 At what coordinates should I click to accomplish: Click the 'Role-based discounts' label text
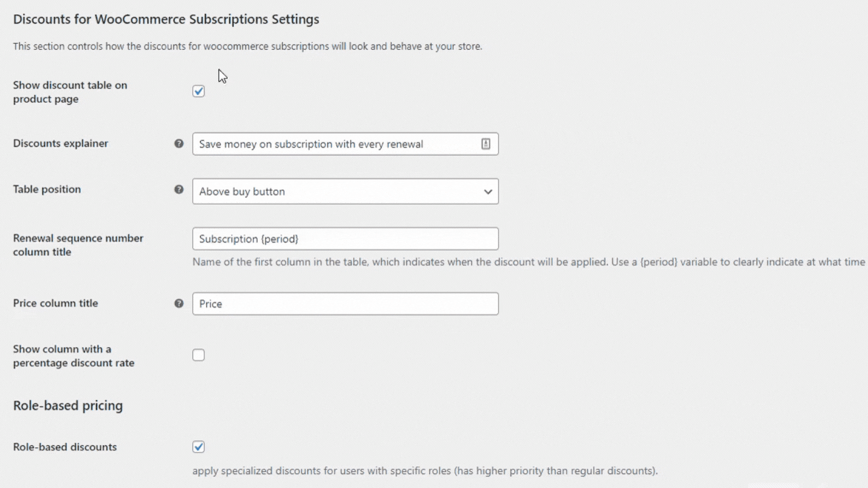65,447
